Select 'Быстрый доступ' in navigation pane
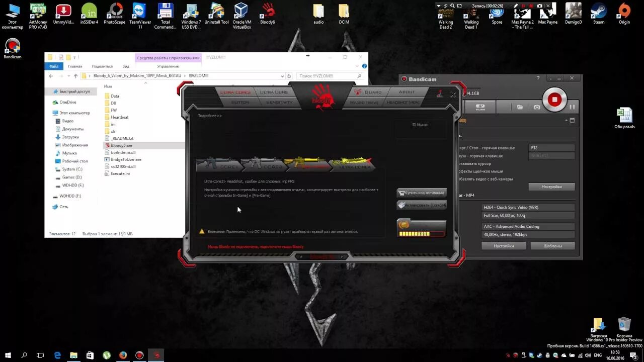The image size is (644, 362). (70, 92)
